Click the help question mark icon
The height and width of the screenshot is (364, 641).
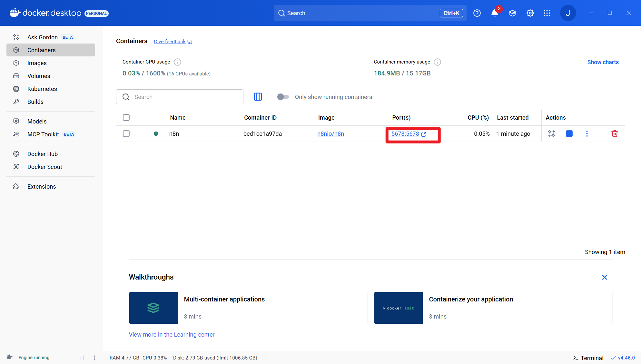click(x=477, y=13)
